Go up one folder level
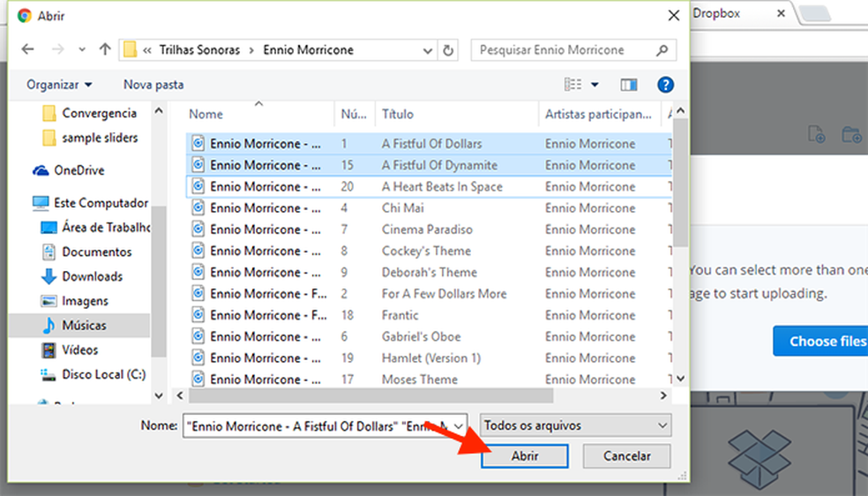Viewport: 868px width, 496px height. [105, 49]
